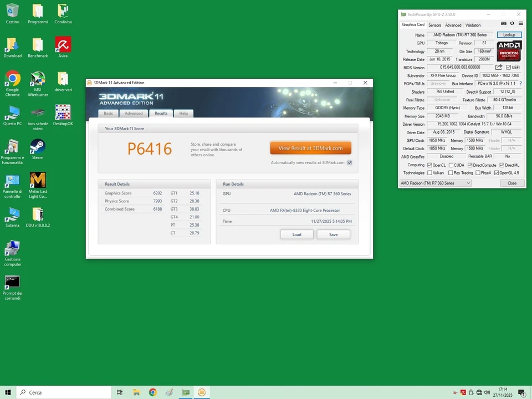Launch MSI Afterburner from the desktop
The height and width of the screenshot is (399, 532).
pyautogui.click(x=38, y=79)
